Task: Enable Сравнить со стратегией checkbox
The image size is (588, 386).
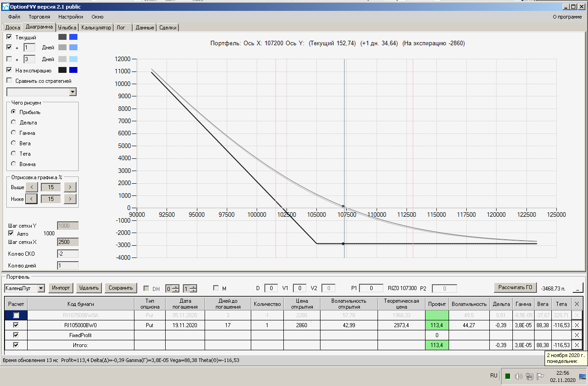Action: pyautogui.click(x=9, y=81)
